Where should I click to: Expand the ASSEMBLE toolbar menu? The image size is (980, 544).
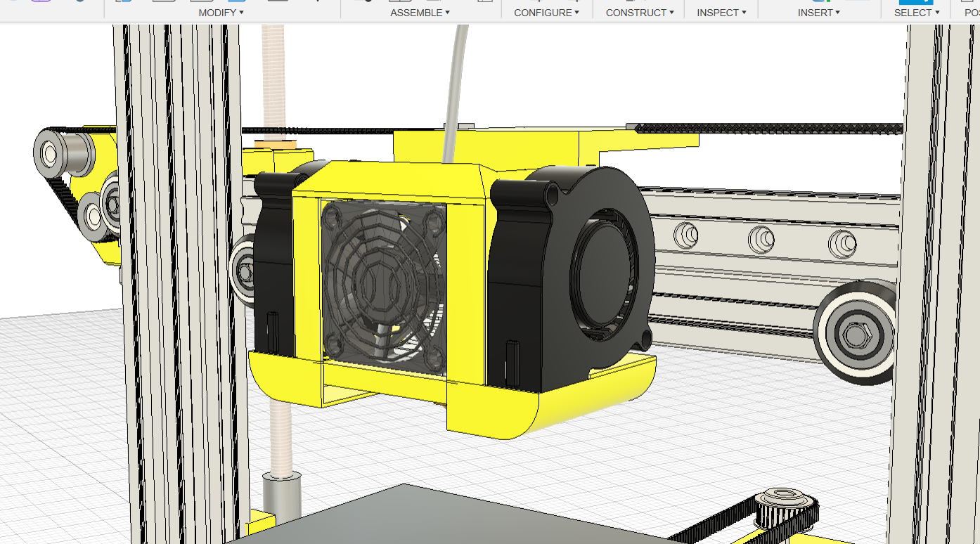pos(420,13)
